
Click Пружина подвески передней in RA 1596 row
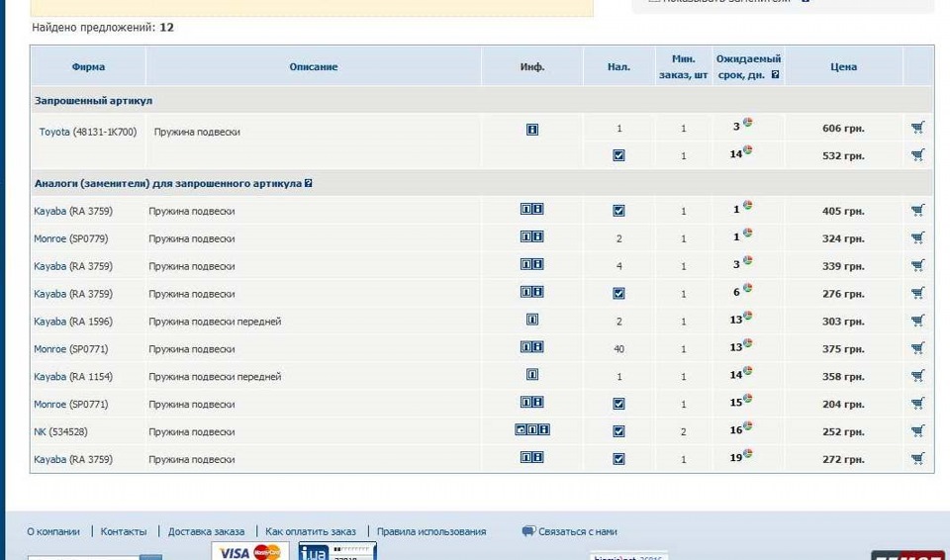(215, 322)
